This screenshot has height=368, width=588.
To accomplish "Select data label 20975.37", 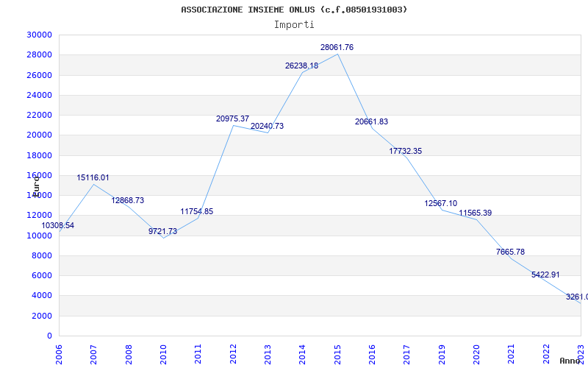I will pos(232,118).
